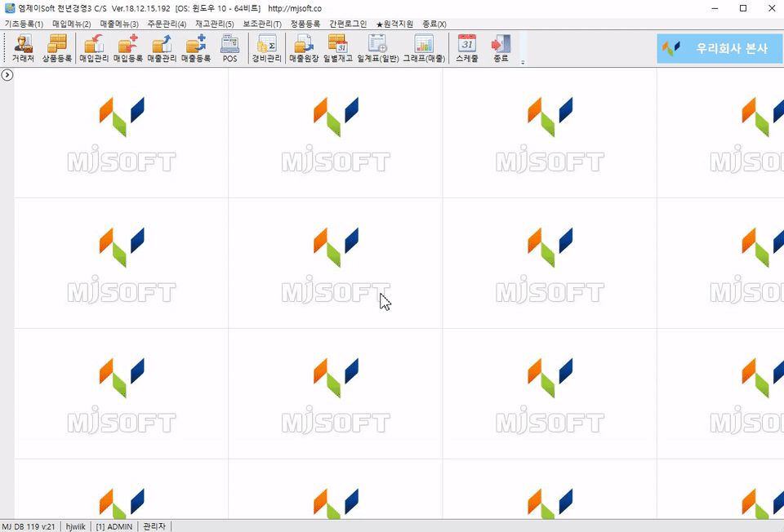Click the hjwiik status bar entry
Image resolution: width=784 pixels, height=532 pixels.
click(x=75, y=526)
